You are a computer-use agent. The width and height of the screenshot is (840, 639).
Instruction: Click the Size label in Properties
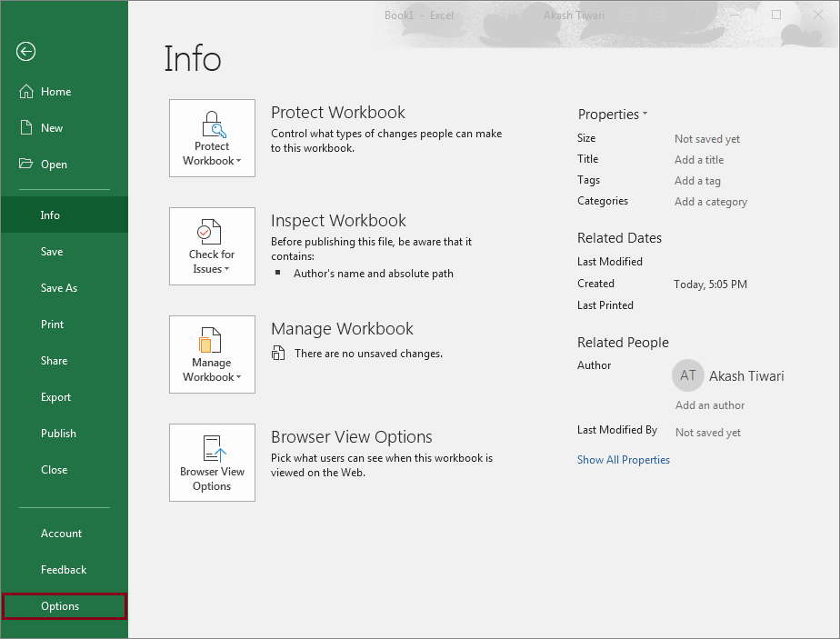click(586, 137)
